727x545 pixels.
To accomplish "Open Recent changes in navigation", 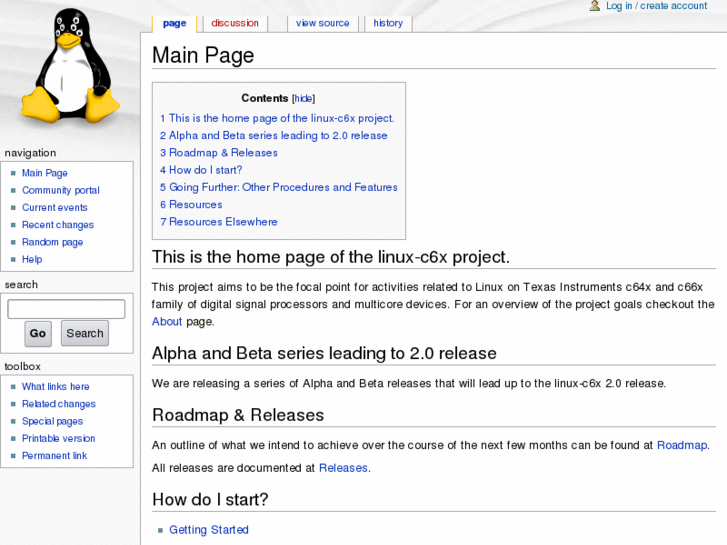I will pos(58,225).
